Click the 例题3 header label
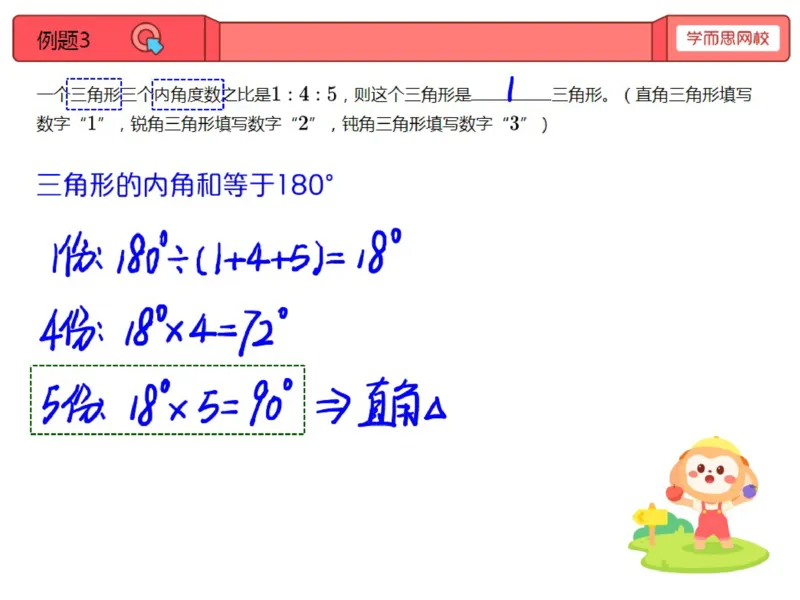The height and width of the screenshot is (600, 800). click(63, 40)
